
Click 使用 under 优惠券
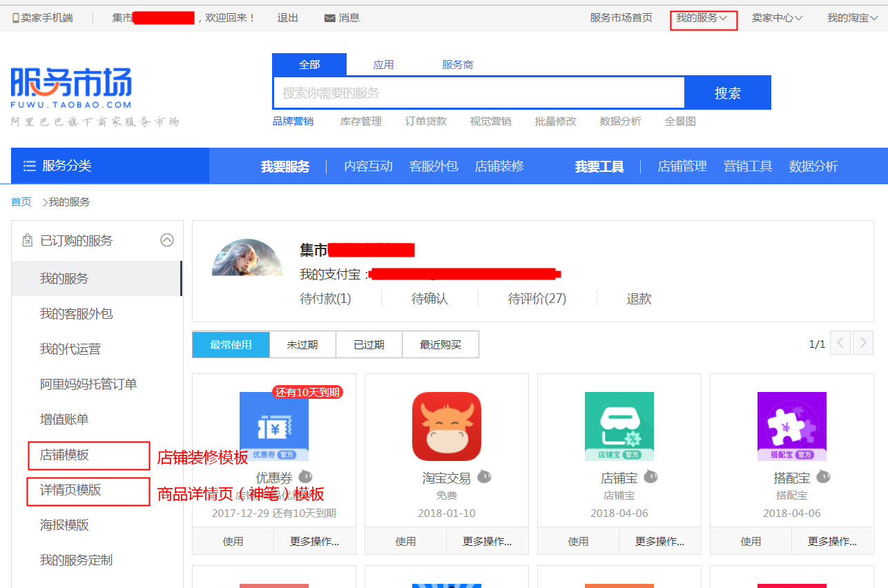233,541
